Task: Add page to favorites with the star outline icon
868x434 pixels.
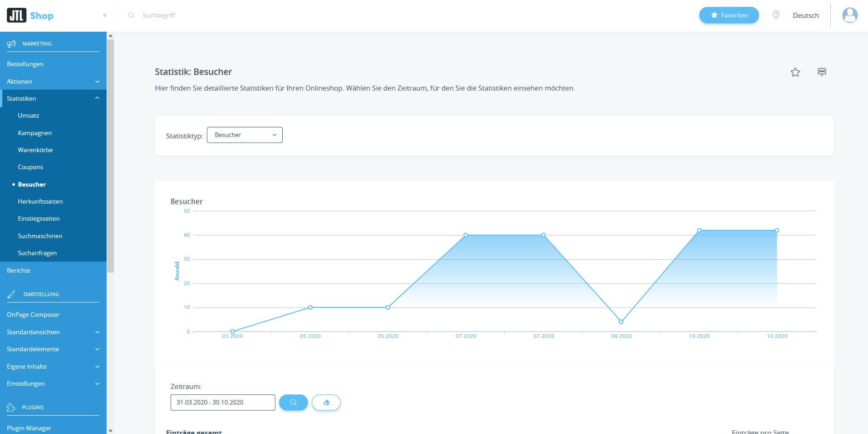Action: 795,72
